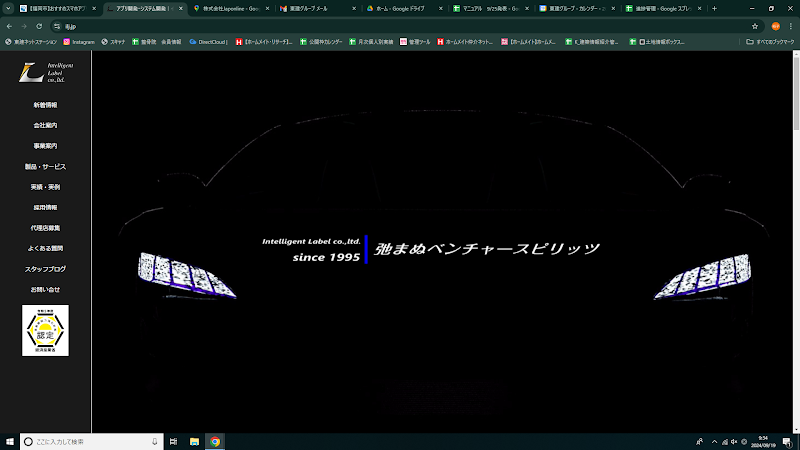Open the network icon in system tray
Screen dimensions: 800x450
(x=724, y=442)
